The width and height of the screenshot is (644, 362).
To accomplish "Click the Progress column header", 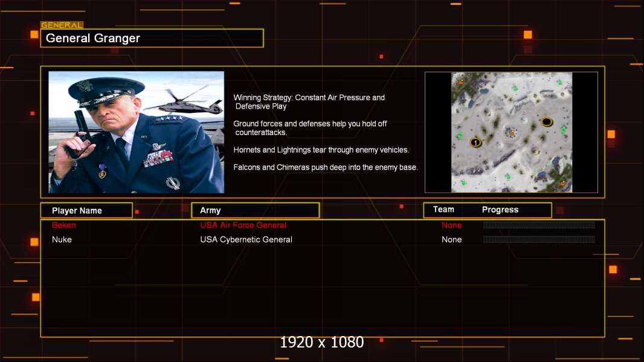I will point(500,210).
